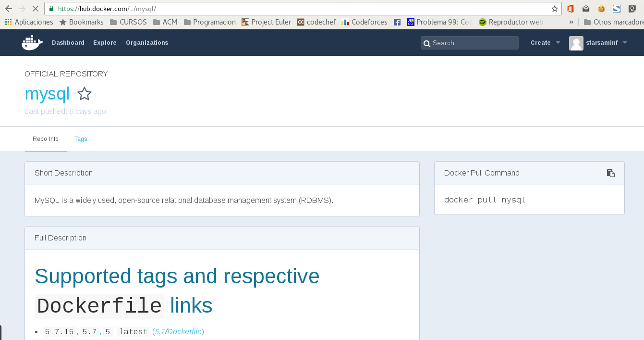This screenshot has height=340, width=644.
Task: Click the 'Last pushed: 6 days ago' text
Action: pyautogui.click(x=65, y=112)
